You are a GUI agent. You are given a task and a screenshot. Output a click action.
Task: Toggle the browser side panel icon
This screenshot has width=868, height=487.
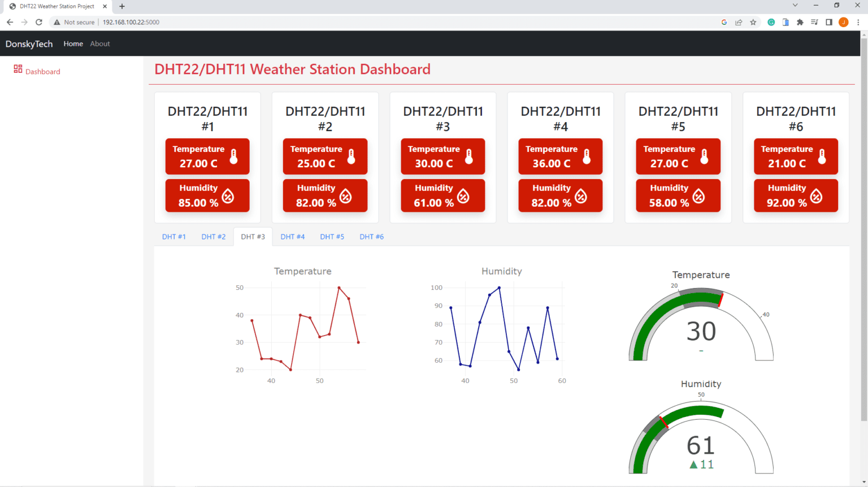(829, 22)
